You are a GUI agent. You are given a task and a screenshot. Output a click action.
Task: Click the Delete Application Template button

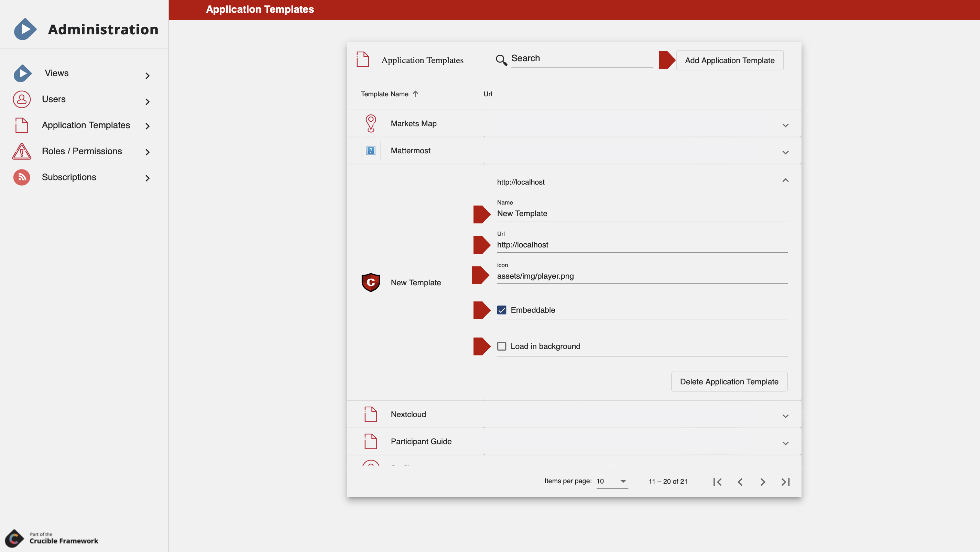click(729, 381)
